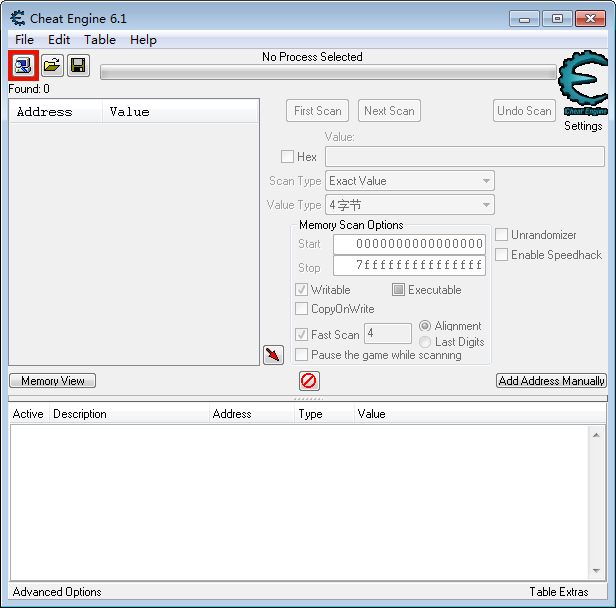This screenshot has width=616, height=608.
Task: Click the address table Address column header
Action: (x=251, y=414)
